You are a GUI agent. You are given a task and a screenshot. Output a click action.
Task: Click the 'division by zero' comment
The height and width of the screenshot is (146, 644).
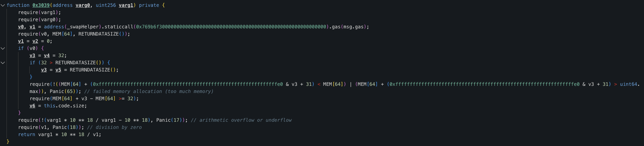click(x=114, y=127)
